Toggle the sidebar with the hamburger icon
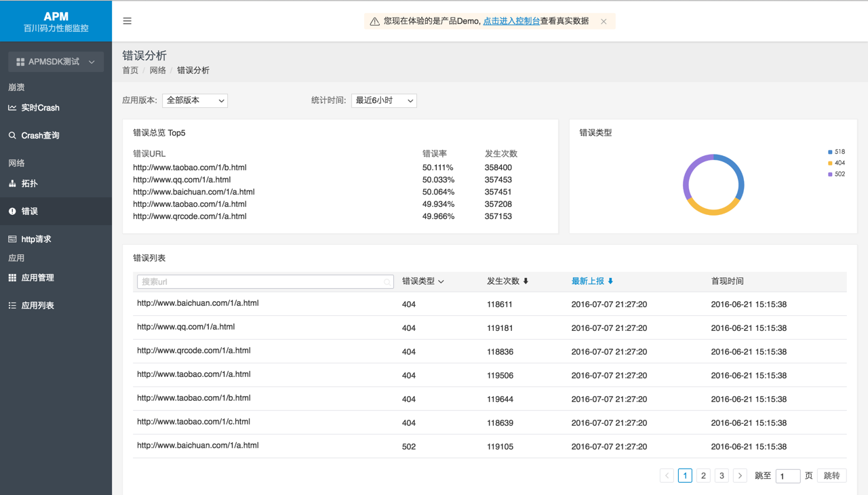 127,21
